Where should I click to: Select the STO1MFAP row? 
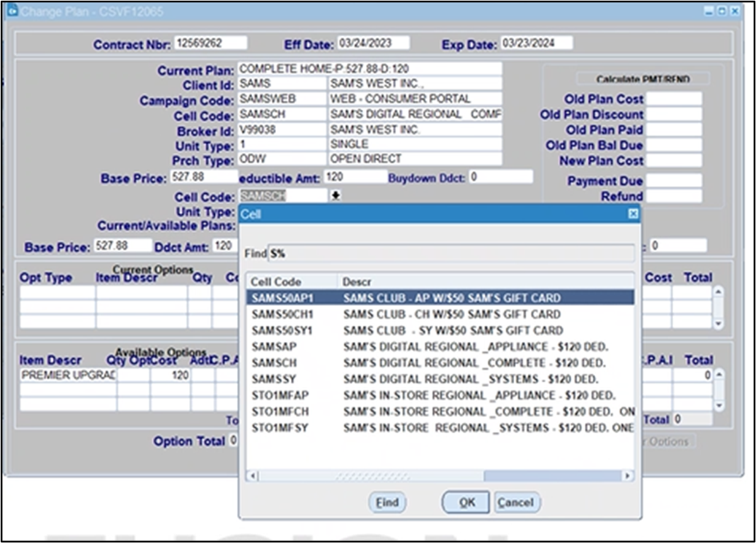coord(439,395)
